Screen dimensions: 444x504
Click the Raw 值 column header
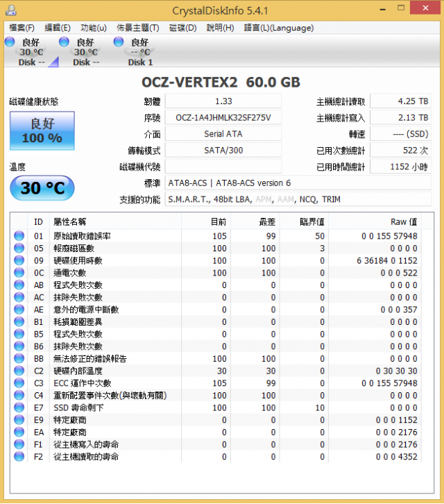375,221
